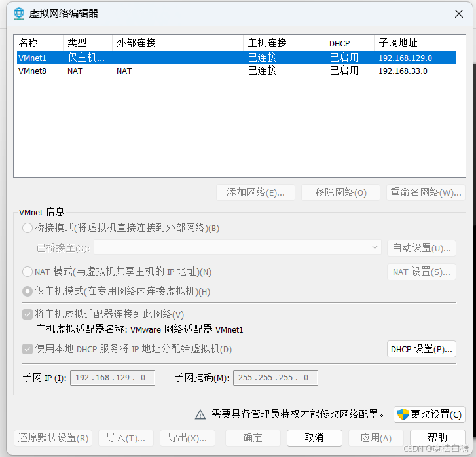
Task: Click VMnet1 DHCP 已启用 cell
Action: 344,58
